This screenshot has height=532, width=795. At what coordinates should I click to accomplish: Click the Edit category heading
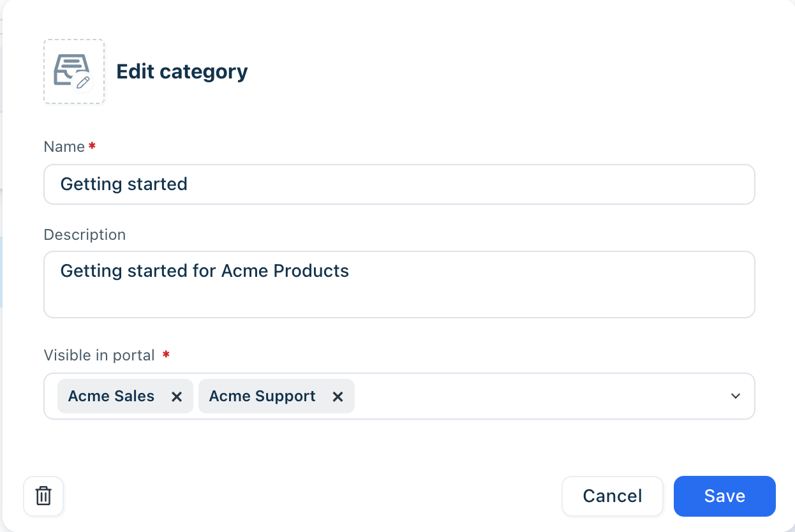[182, 71]
